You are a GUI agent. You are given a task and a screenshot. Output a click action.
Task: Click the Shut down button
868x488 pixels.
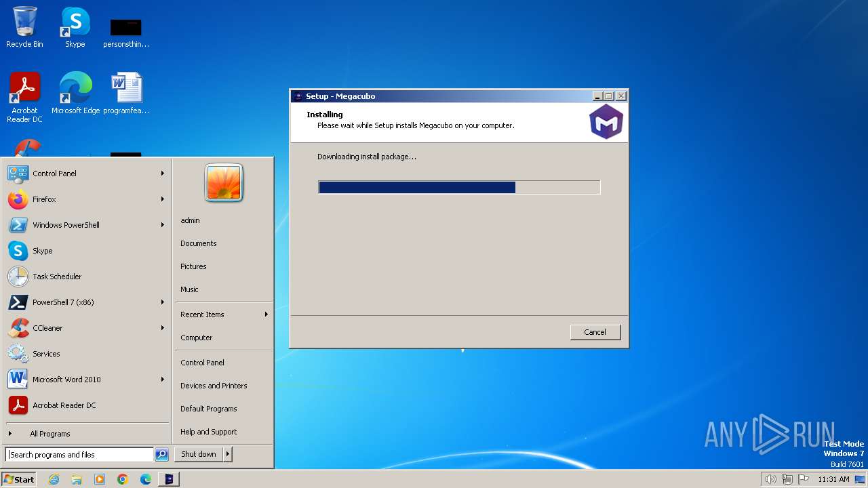(199, 454)
